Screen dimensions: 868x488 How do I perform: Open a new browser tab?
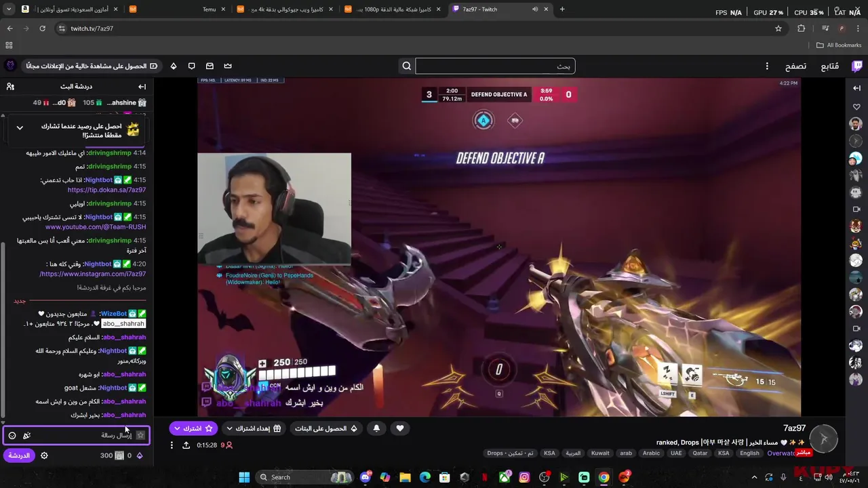click(x=562, y=9)
